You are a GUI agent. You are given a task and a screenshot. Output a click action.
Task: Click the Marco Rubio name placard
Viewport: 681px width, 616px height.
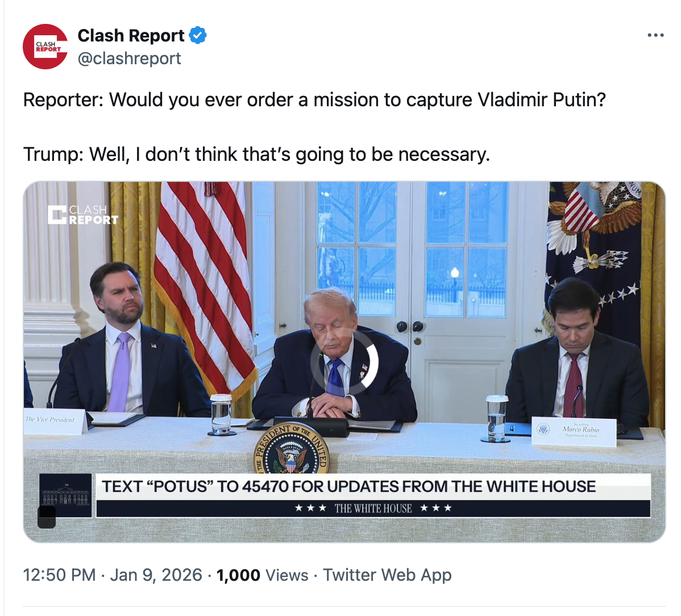point(574,430)
